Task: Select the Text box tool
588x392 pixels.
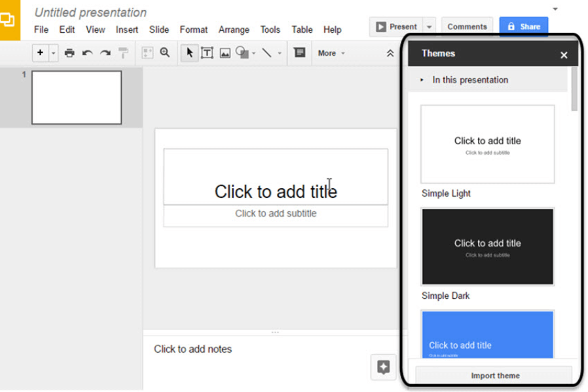Action: (x=207, y=53)
